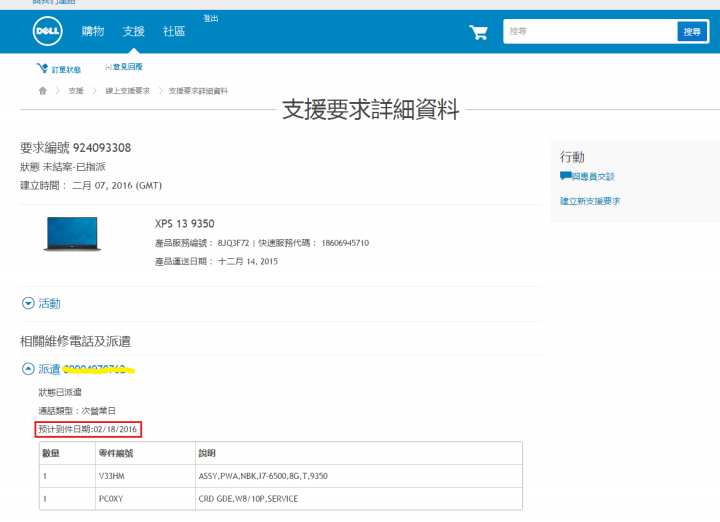Click part number PC0XY cell
This screenshot has width=720, height=522.
pos(146,499)
